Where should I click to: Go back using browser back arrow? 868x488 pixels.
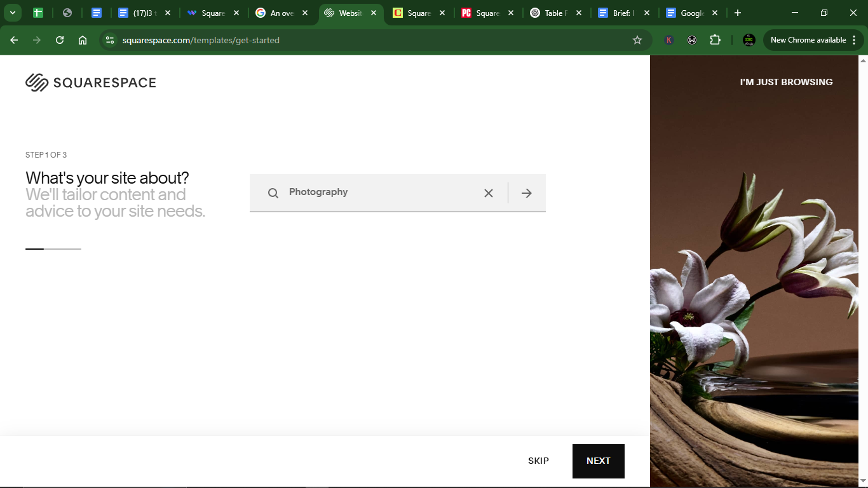pyautogui.click(x=14, y=40)
